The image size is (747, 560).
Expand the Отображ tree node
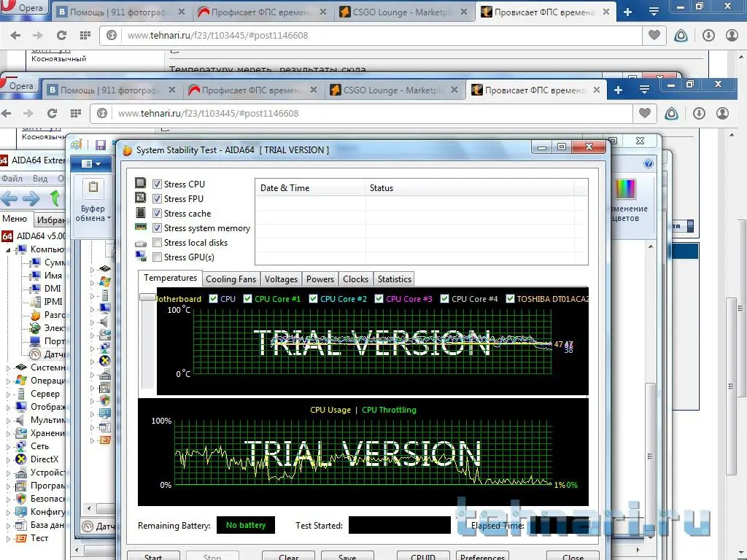[x=8, y=408]
